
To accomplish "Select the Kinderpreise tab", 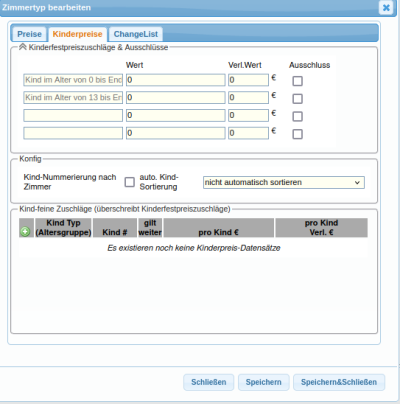I will click(77, 34).
